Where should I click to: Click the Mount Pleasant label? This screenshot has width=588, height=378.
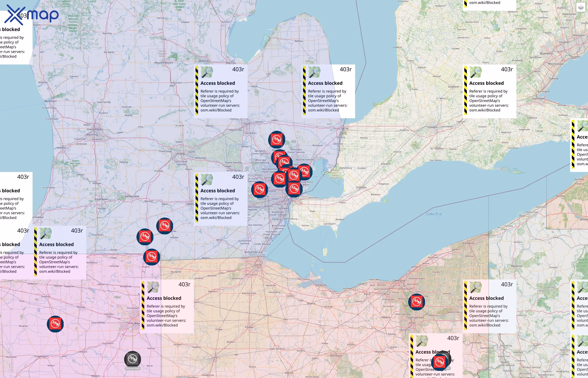(164, 63)
